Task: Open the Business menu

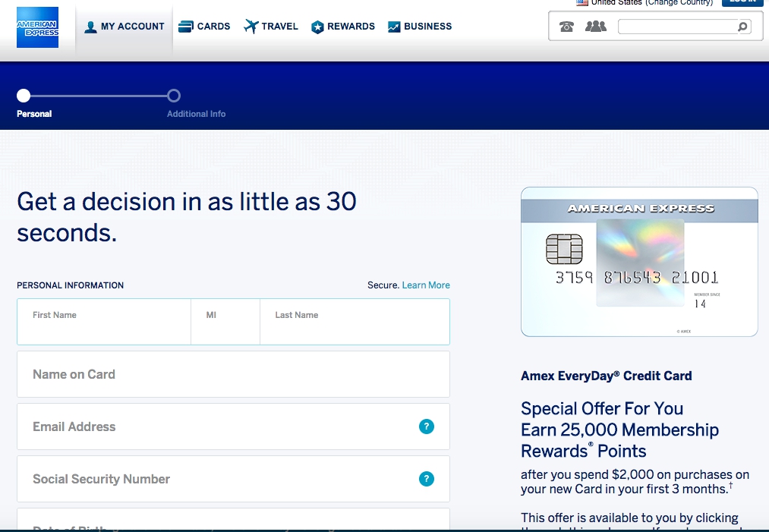Action: 420,27
